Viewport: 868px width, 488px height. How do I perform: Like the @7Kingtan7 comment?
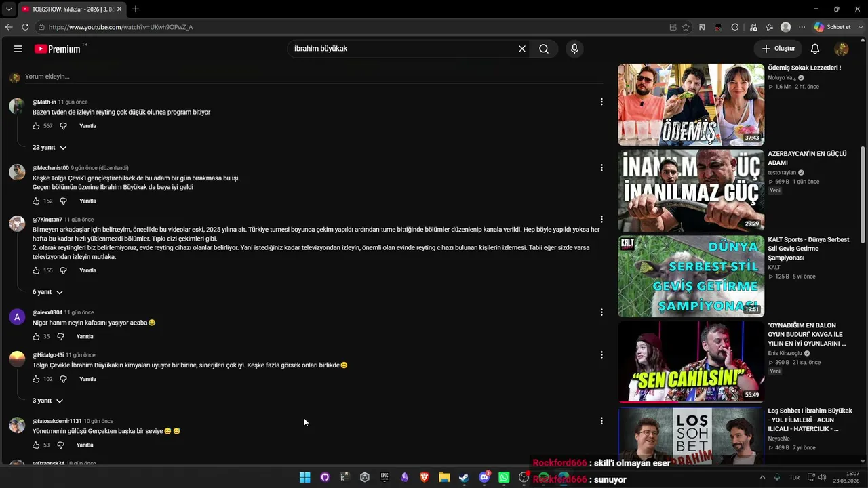(37, 270)
